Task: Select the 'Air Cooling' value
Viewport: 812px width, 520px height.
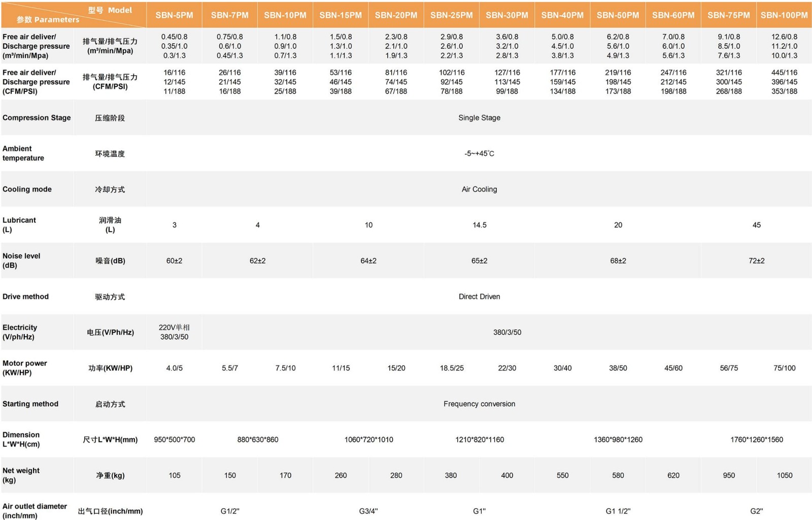Action: [479, 189]
